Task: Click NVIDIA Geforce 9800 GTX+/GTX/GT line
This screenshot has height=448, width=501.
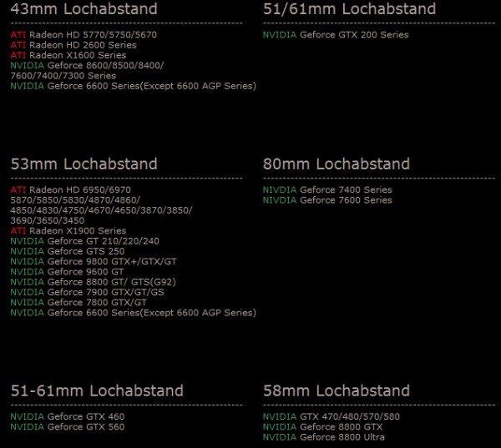Action: (x=94, y=261)
